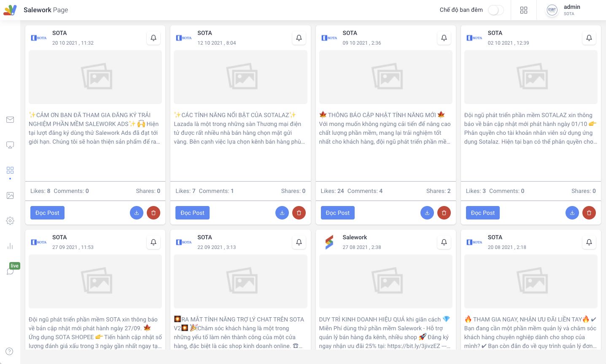Delete the post with Likes: 24
This screenshot has height=364, width=606.
click(x=444, y=213)
